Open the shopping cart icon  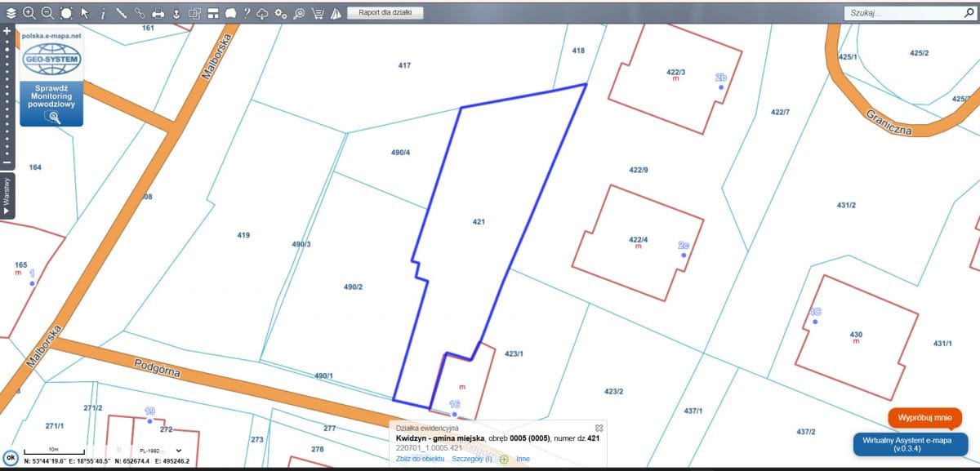tap(317, 13)
